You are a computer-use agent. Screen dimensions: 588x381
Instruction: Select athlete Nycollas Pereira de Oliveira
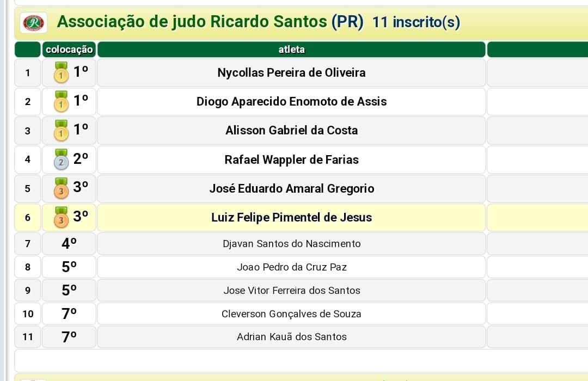click(x=291, y=73)
